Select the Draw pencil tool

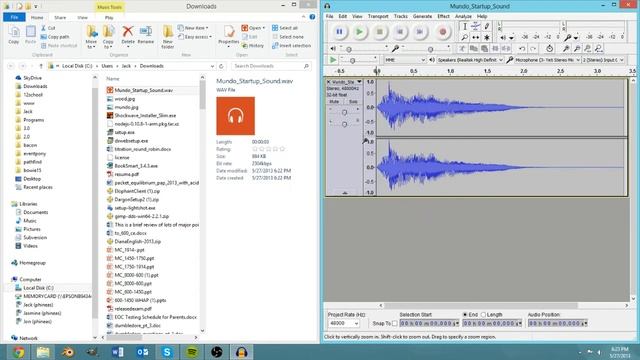point(487,27)
